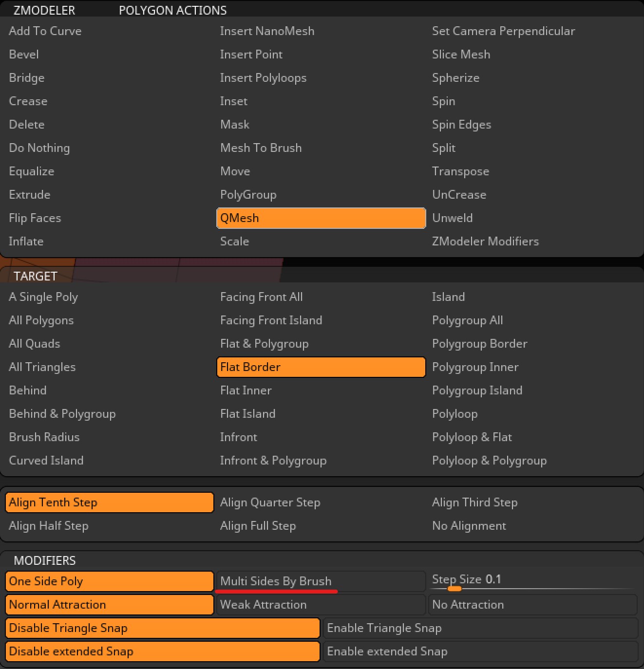Choose the Transpose action
Image resolution: width=644 pixels, height=669 pixels.
460,171
